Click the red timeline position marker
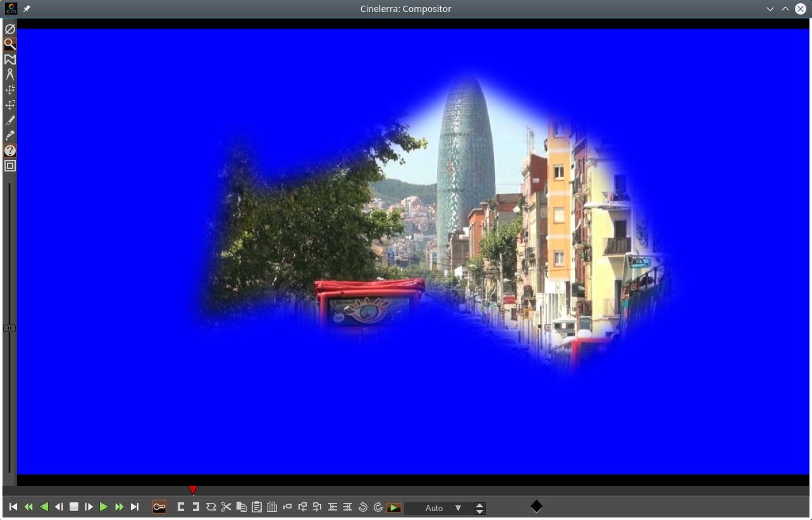812x520 pixels. click(x=193, y=490)
